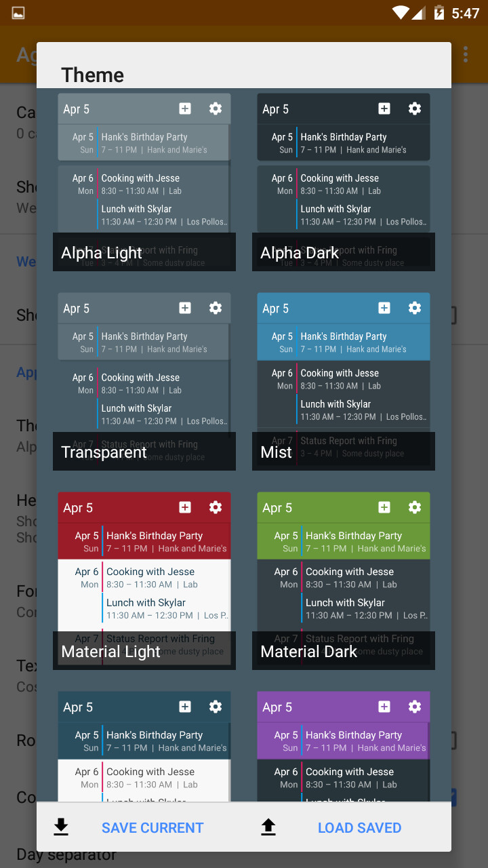Tap gear icon in Mist preview
The height and width of the screenshot is (868, 488).
point(415,308)
